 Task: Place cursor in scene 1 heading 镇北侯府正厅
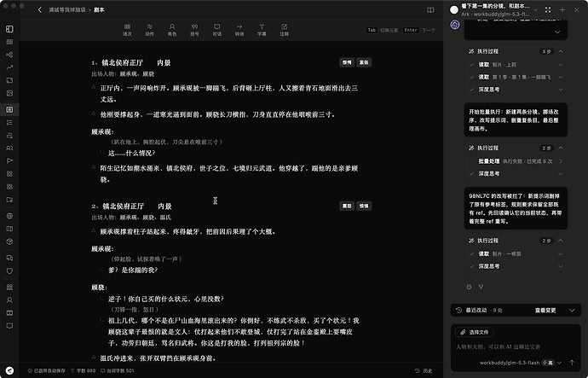[122, 62]
